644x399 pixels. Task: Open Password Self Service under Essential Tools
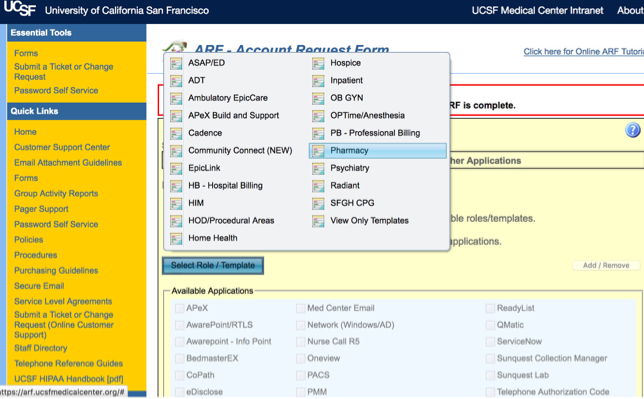point(56,90)
